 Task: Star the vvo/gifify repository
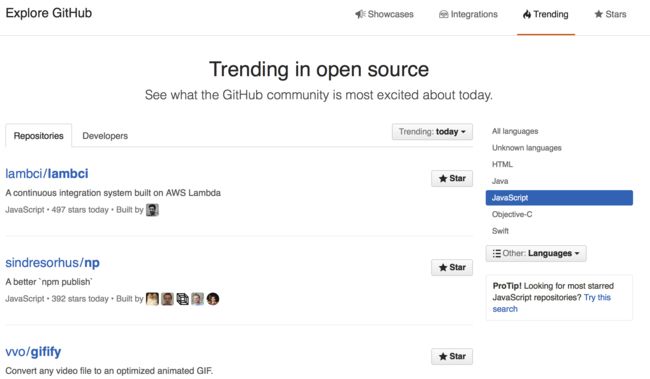[452, 356]
